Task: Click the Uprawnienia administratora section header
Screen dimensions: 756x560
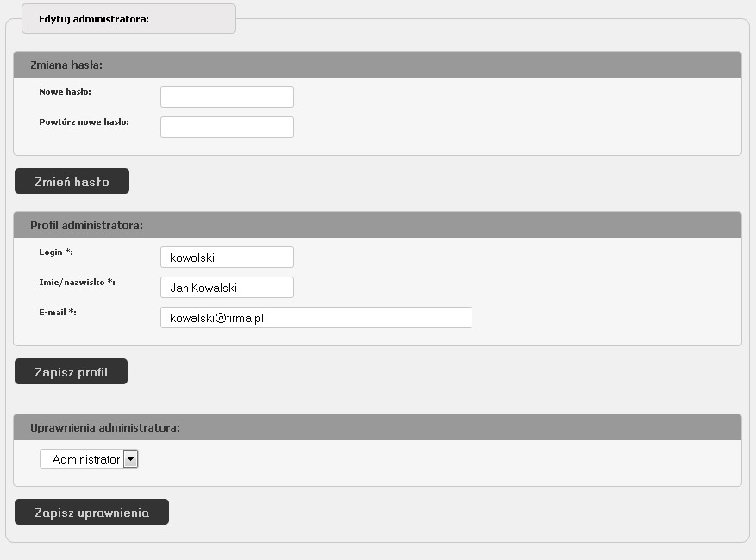Action: click(377, 427)
